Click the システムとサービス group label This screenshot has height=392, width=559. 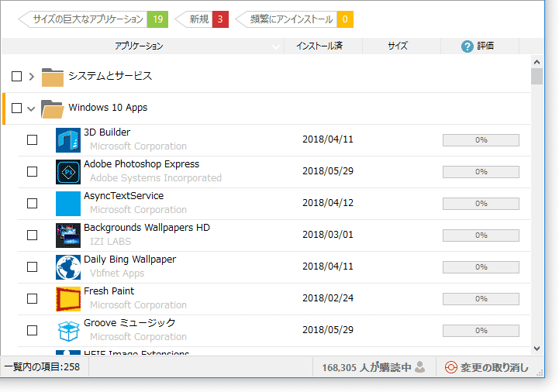pos(110,76)
